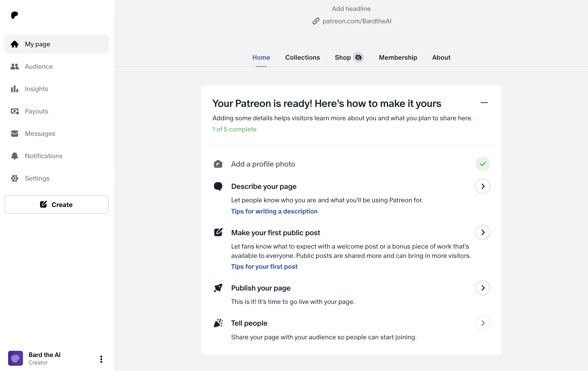The height and width of the screenshot is (371, 588).
Task: Click the Create button
Action: point(57,204)
